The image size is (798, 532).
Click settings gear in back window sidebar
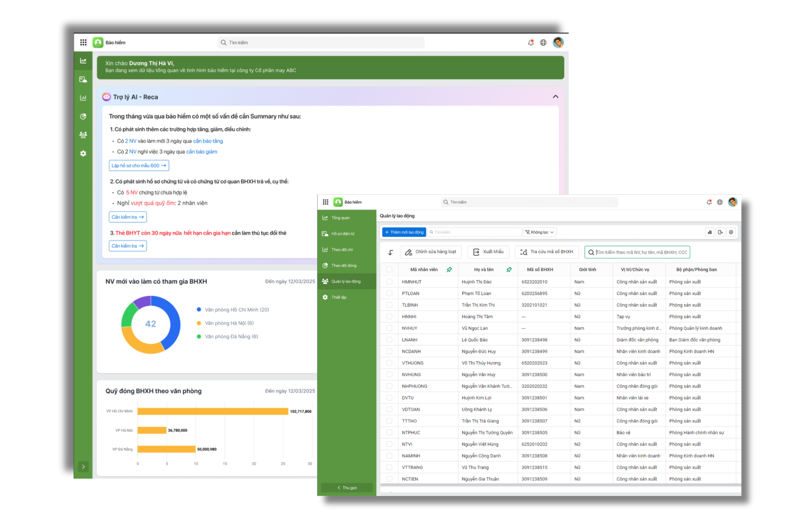(83, 153)
